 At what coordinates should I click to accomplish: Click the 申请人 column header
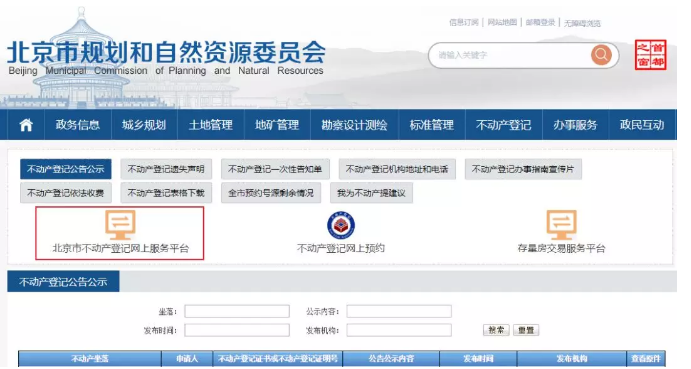(187, 359)
